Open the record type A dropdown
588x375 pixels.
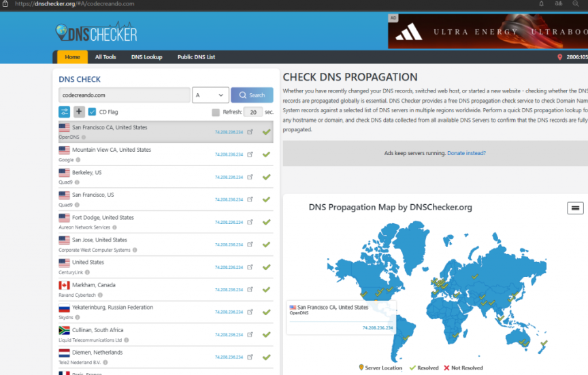210,95
